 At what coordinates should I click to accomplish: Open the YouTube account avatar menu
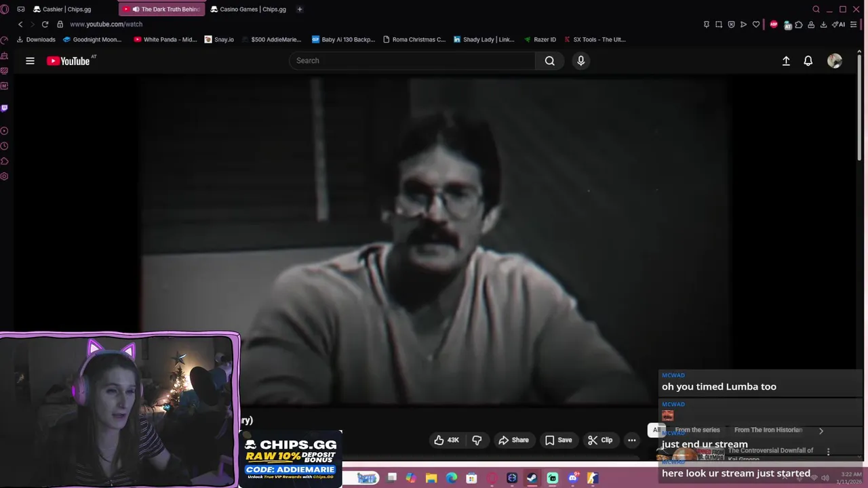click(835, 61)
